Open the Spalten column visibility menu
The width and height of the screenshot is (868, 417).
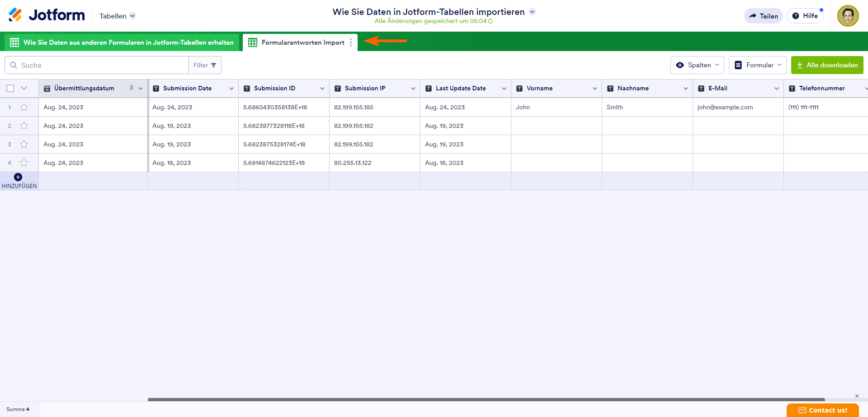pos(697,65)
